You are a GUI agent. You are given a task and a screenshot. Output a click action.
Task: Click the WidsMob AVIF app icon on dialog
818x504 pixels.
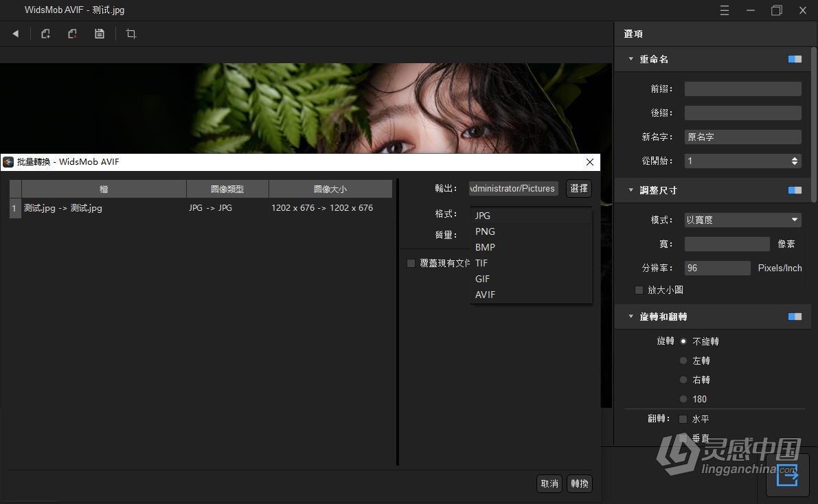coord(8,161)
